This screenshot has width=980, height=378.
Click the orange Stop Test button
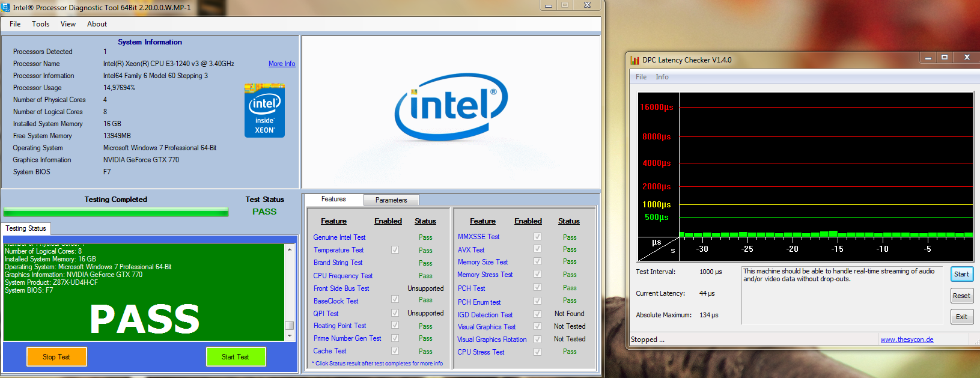pyautogui.click(x=56, y=357)
